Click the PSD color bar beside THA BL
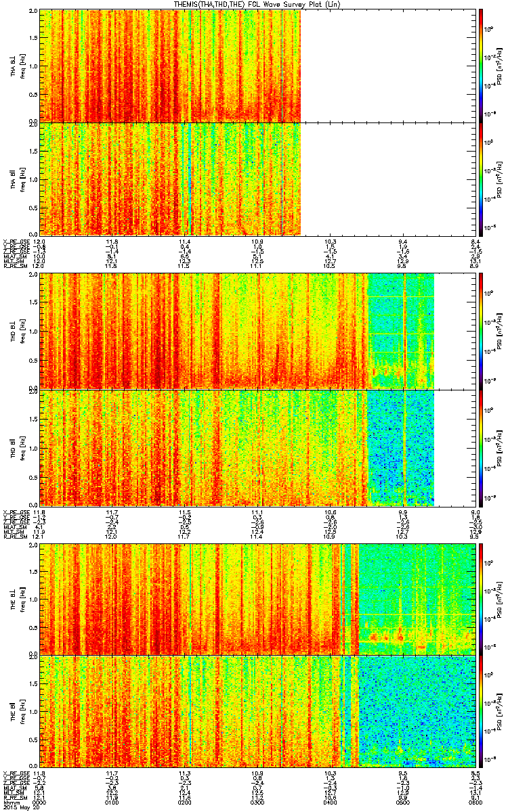508x812 pixels. coord(481,65)
